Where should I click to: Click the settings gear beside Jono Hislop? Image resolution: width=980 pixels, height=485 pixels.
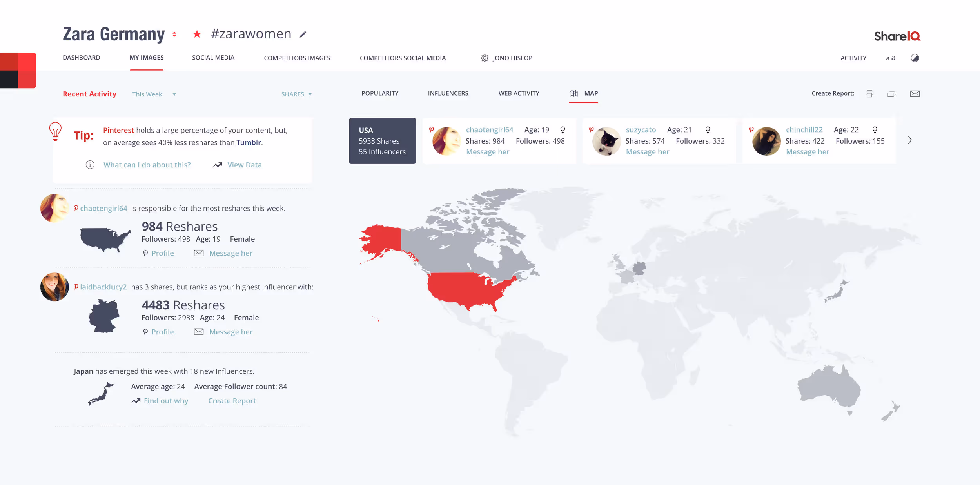click(x=485, y=58)
